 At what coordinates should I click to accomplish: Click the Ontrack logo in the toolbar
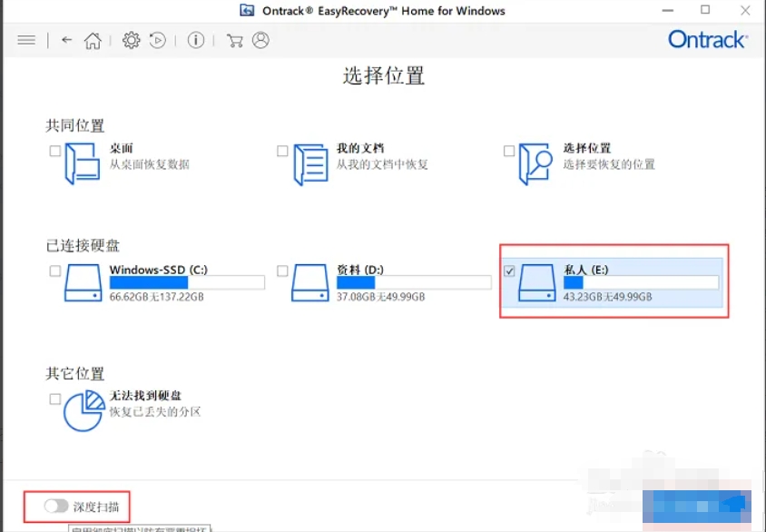[x=707, y=39]
